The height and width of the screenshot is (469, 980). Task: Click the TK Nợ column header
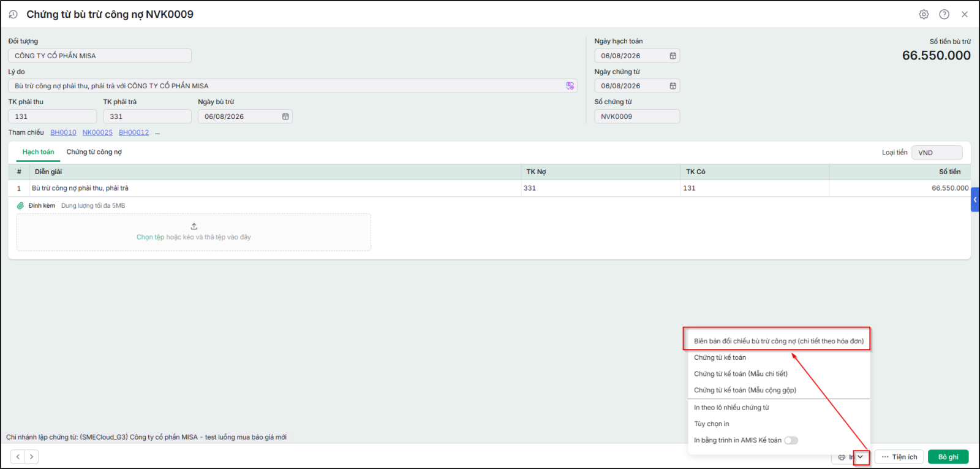tap(601, 172)
